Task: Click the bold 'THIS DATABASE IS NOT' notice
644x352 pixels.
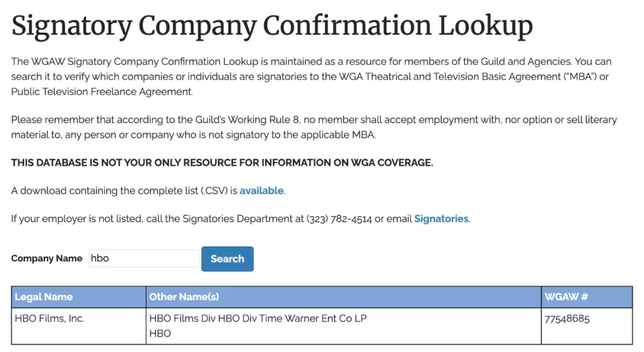Action: [222, 163]
